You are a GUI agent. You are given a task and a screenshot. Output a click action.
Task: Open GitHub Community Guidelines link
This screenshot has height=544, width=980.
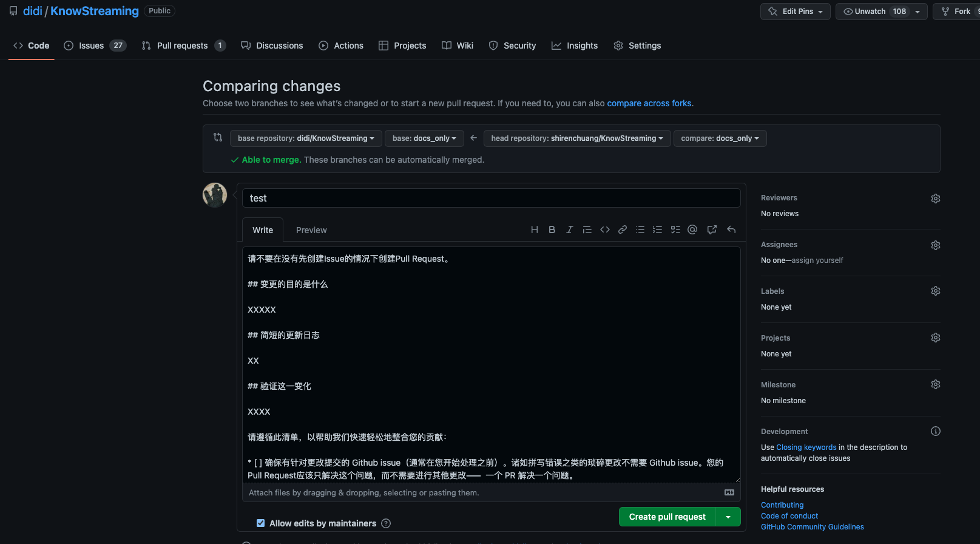(x=813, y=527)
